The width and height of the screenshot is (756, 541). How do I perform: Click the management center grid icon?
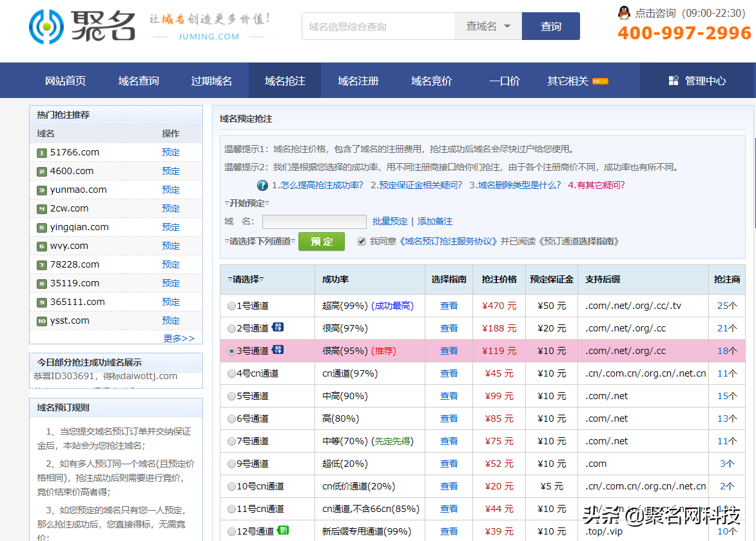(x=674, y=81)
